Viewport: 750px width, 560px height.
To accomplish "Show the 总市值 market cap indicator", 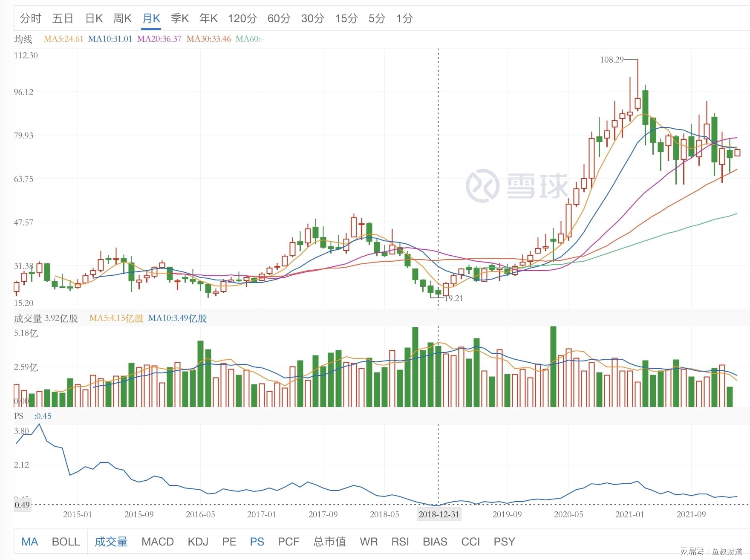I will 329,542.
